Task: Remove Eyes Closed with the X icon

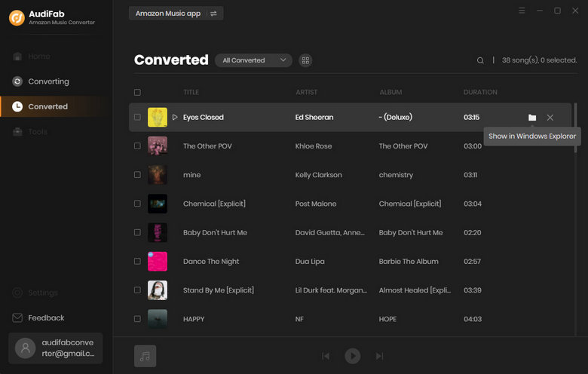Action: [550, 118]
